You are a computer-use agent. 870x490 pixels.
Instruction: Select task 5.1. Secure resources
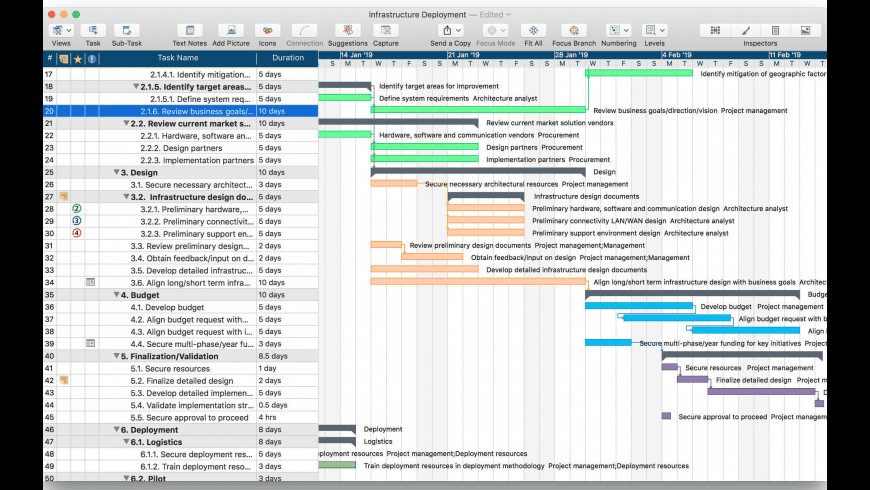[x=170, y=368]
